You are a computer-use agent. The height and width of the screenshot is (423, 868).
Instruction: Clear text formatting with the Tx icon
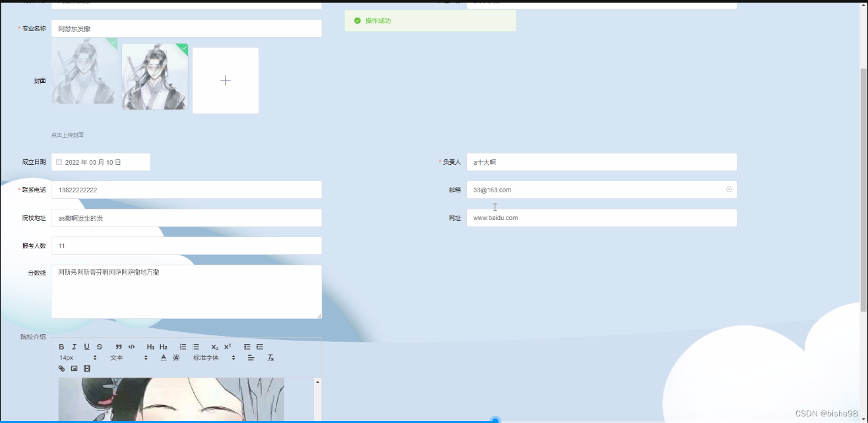pyautogui.click(x=270, y=358)
